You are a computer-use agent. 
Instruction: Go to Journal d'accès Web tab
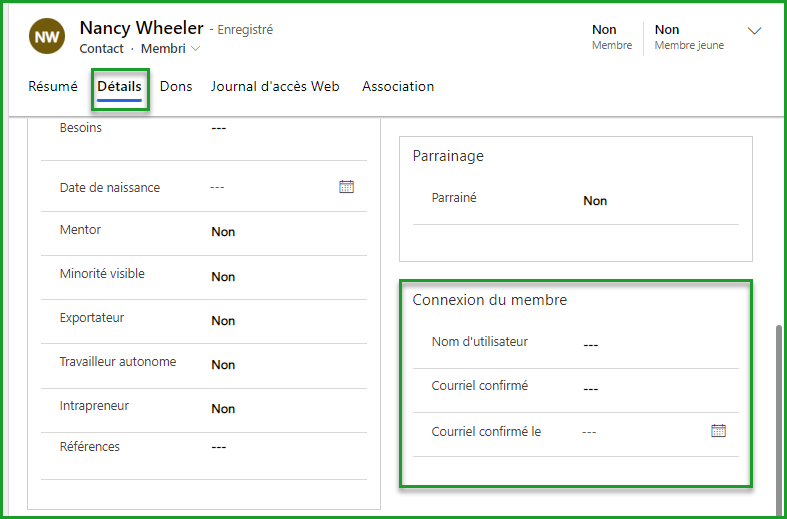click(x=275, y=87)
